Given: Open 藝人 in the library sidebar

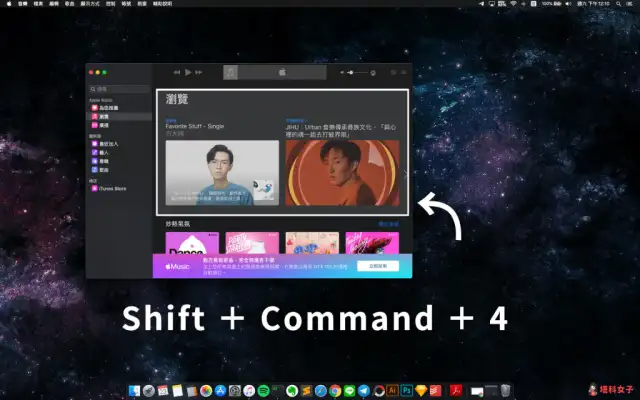Looking at the screenshot, I should point(120,152).
